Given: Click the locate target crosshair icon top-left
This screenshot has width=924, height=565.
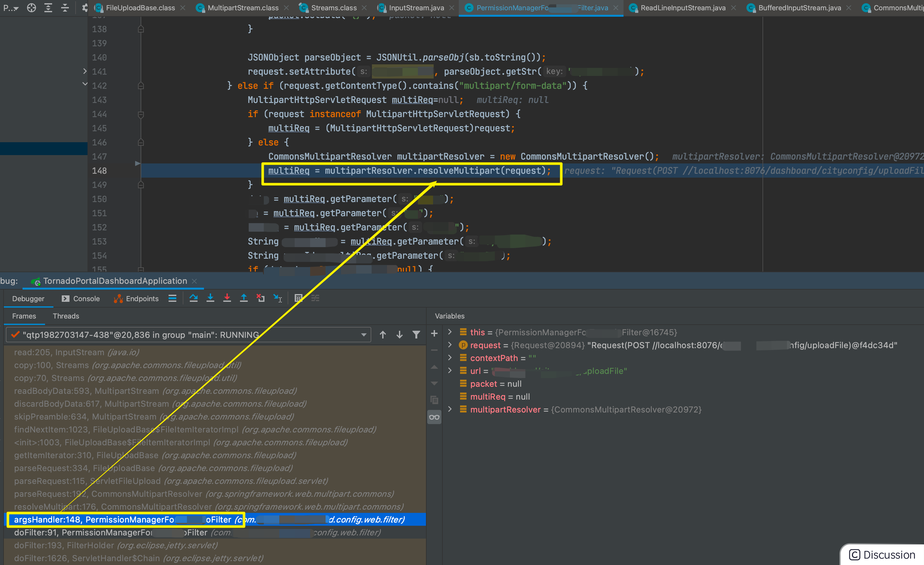Looking at the screenshot, I should tap(32, 7).
